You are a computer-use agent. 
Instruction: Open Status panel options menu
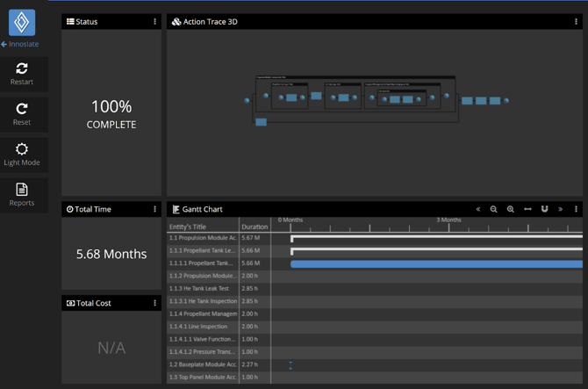click(x=154, y=22)
